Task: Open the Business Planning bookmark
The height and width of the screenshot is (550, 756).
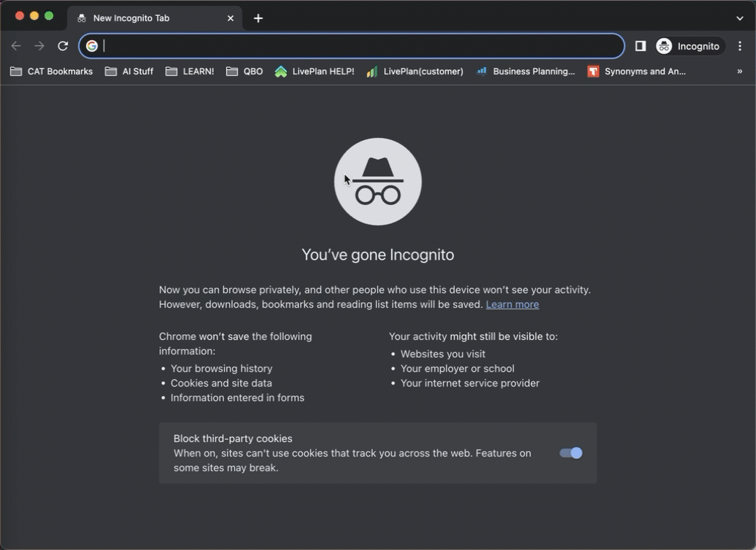Action: (x=525, y=71)
